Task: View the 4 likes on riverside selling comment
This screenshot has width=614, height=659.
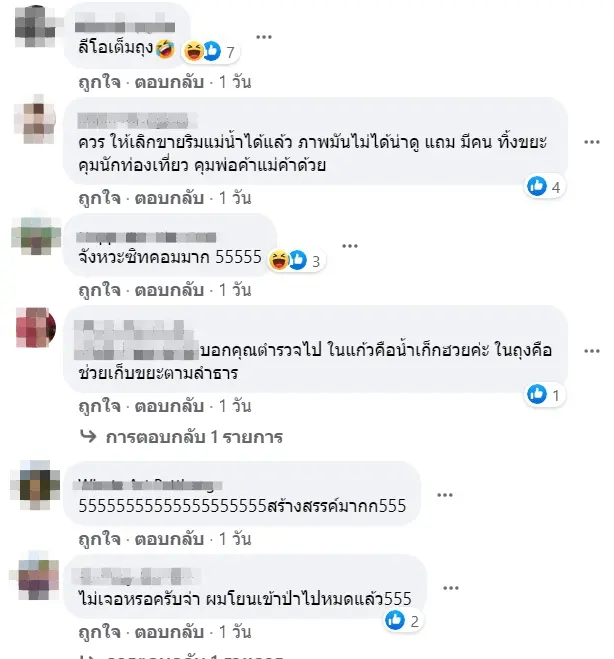Action: pyautogui.click(x=544, y=186)
